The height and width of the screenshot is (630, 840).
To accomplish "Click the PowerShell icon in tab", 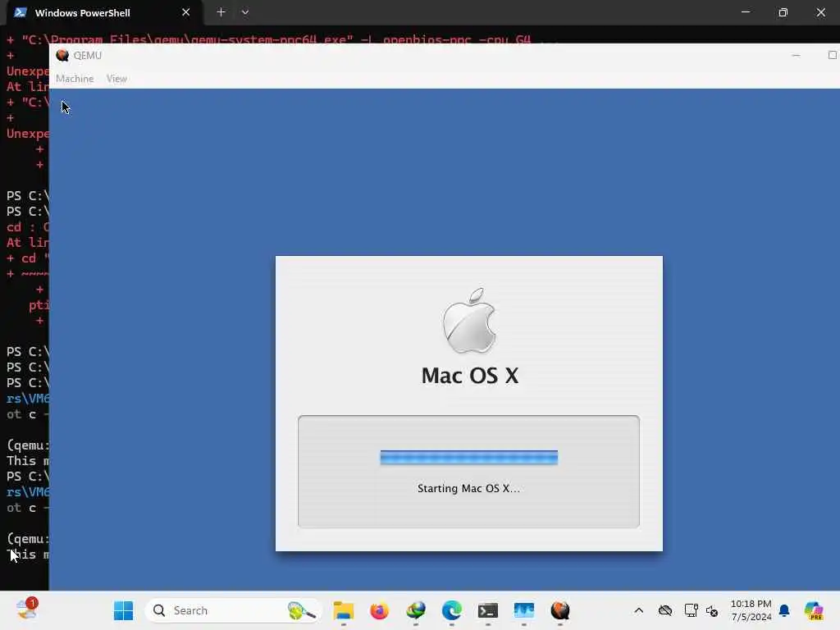I will (21, 12).
